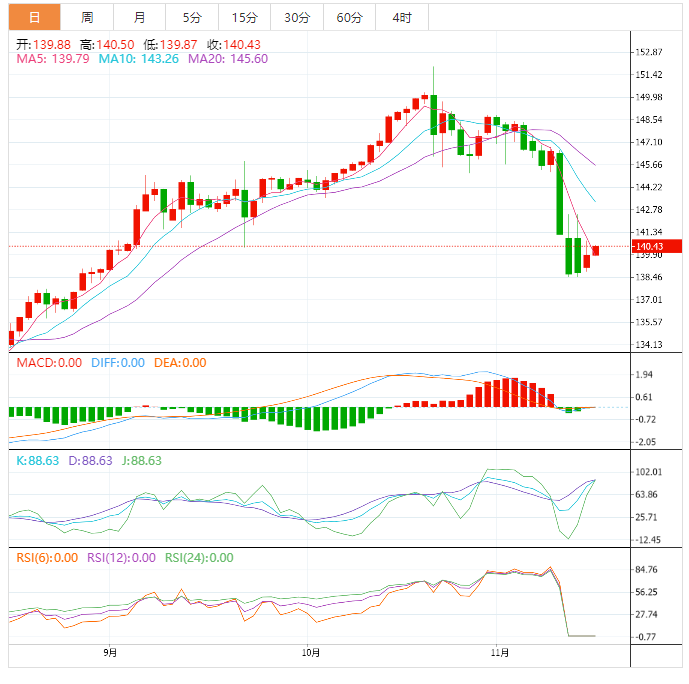Click the 102.01 KDJ axis value

tap(649, 472)
